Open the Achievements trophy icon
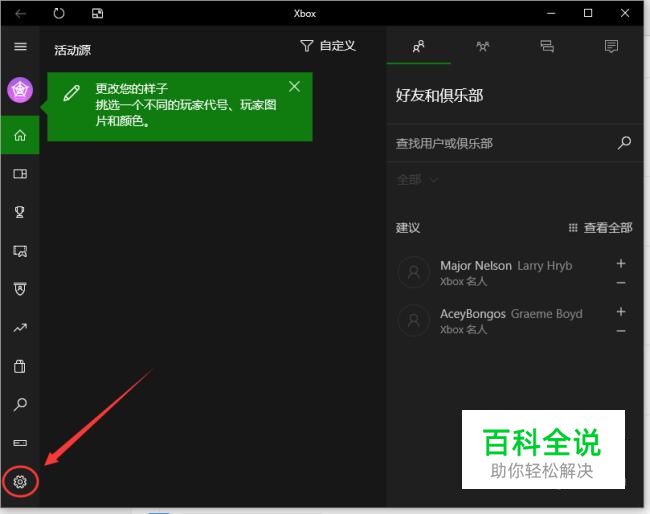650x514 pixels. pyautogui.click(x=19, y=212)
